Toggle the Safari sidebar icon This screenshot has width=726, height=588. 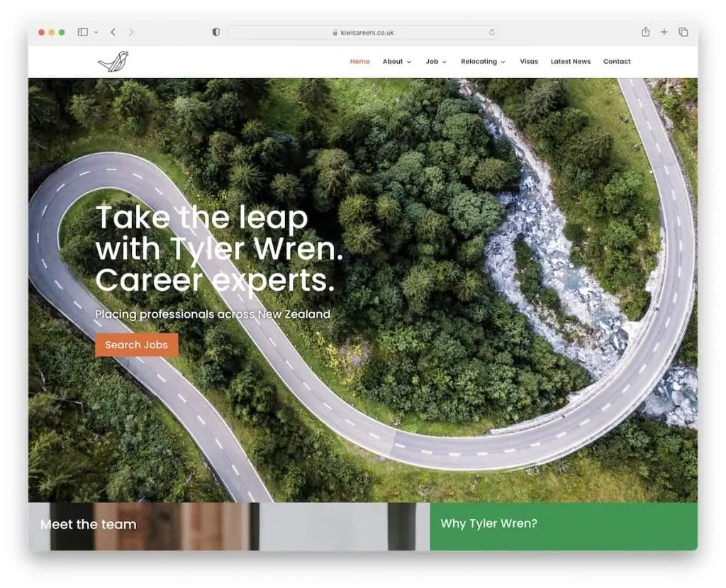83,32
